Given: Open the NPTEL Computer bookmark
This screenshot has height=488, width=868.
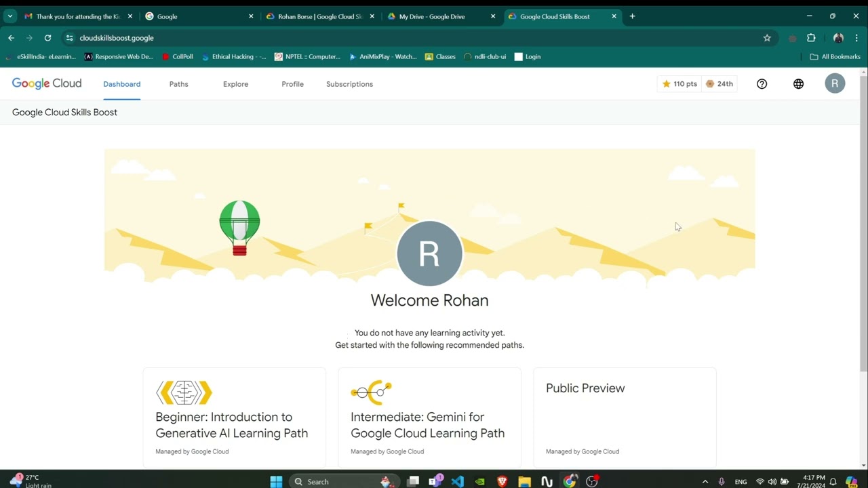Looking at the screenshot, I should [x=307, y=57].
